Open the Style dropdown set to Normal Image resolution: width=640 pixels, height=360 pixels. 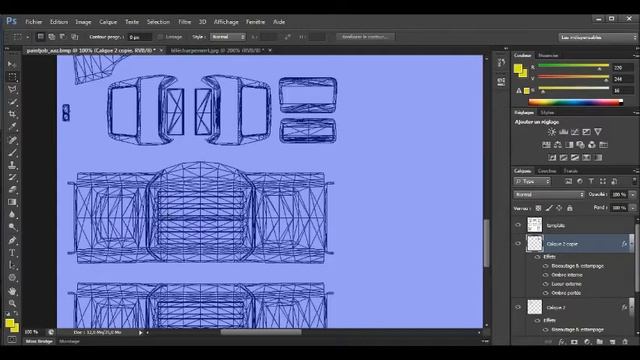click(x=228, y=37)
